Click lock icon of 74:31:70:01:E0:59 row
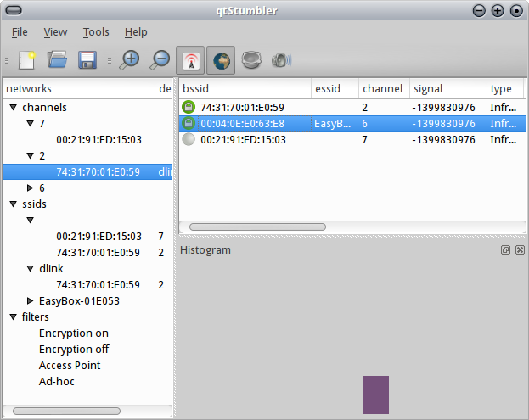Screen dimensions: 529x420 [189, 107]
